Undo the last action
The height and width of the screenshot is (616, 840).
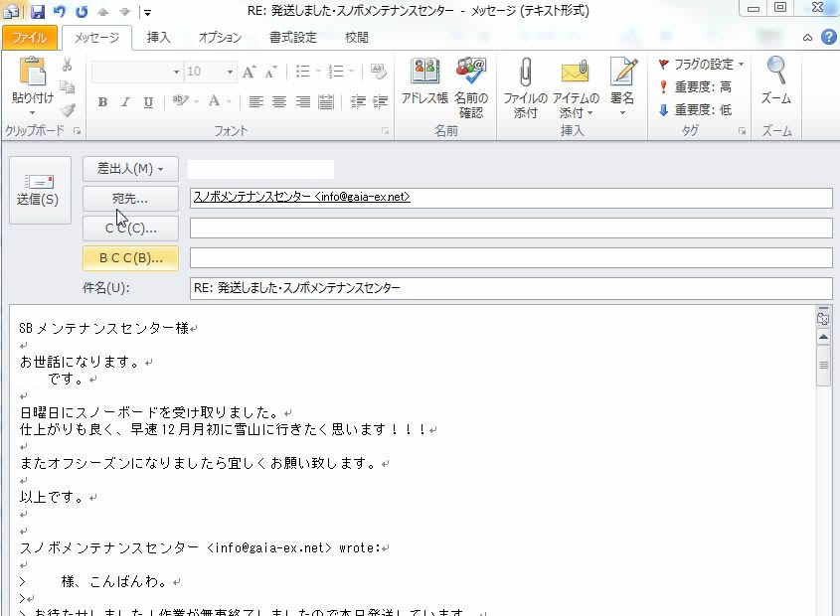pyautogui.click(x=60, y=11)
